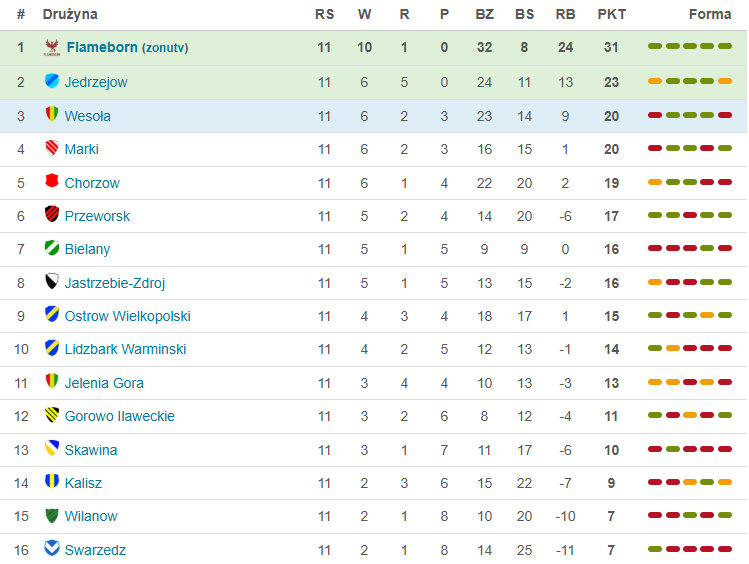Open the Flameborn team page link
The height and width of the screenshot is (564, 749).
coord(102,48)
